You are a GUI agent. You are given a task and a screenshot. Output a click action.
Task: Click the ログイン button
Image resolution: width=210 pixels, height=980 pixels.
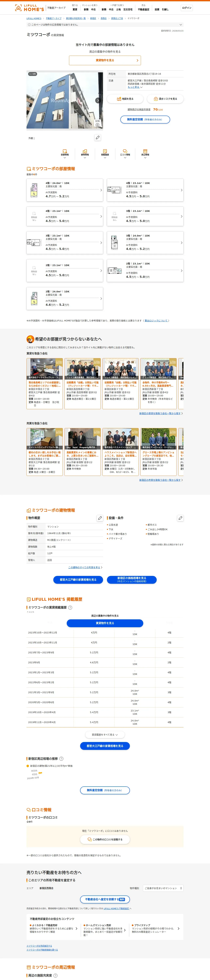click(x=187, y=8)
